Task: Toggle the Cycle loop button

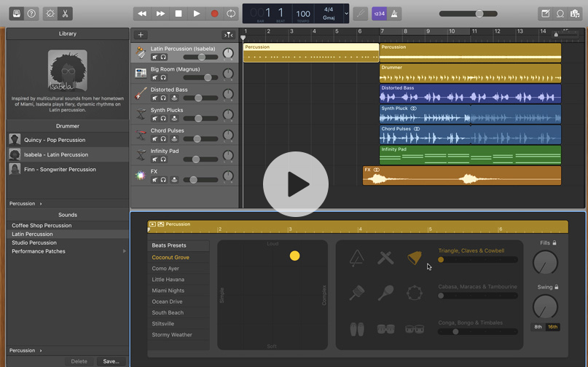Action: click(x=231, y=14)
